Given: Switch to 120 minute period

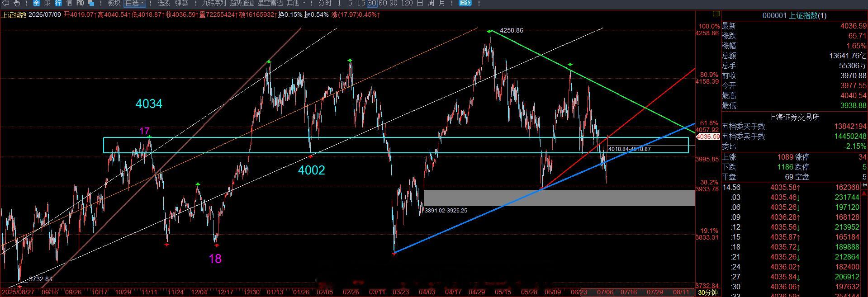Looking at the screenshot, I should [x=407, y=3].
